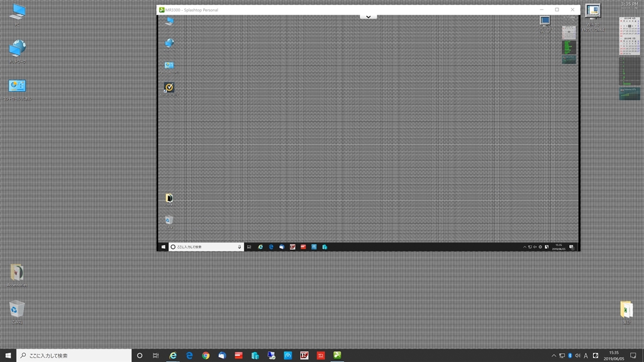Select the Win 10 ENDEVOR64 desktop shortcut
644x362 pixels.
point(593,18)
